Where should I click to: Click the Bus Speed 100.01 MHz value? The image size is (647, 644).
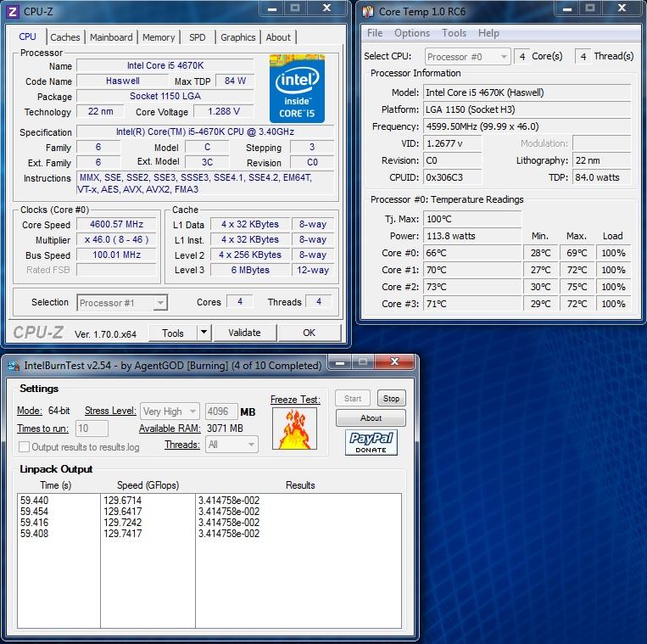117,255
